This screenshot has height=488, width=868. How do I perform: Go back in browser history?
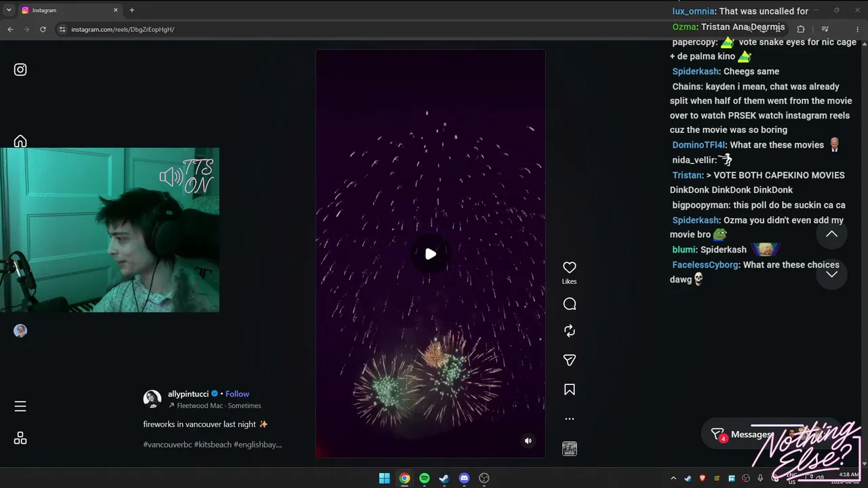[x=10, y=29]
